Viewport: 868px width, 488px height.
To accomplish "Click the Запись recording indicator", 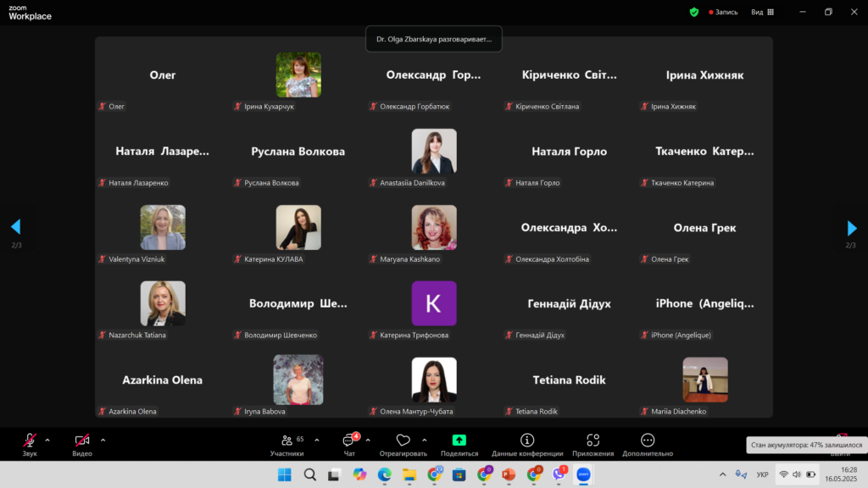I will point(723,12).
